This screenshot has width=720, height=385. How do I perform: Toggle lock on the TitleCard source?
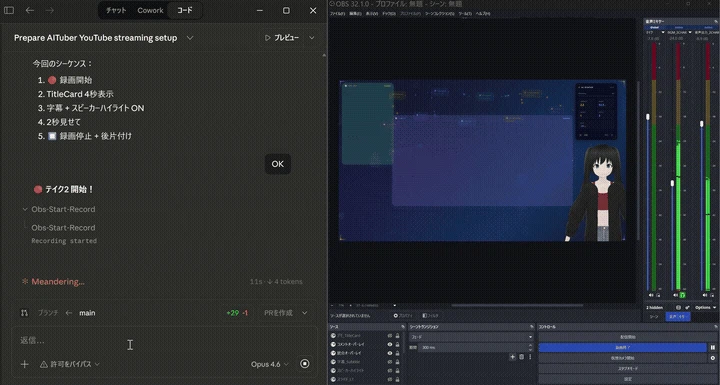tap(398, 336)
